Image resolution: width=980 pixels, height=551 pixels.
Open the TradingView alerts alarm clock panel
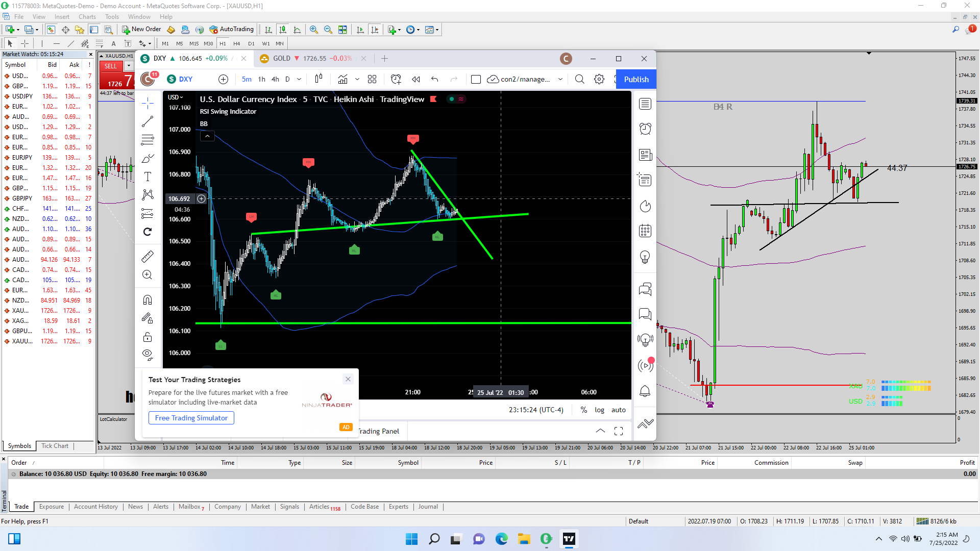coord(645,129)
